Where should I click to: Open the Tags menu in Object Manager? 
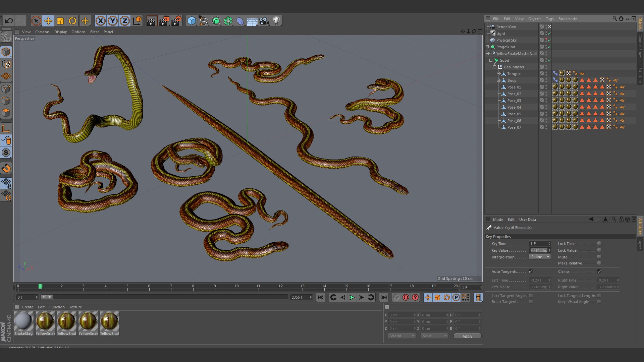549,19
